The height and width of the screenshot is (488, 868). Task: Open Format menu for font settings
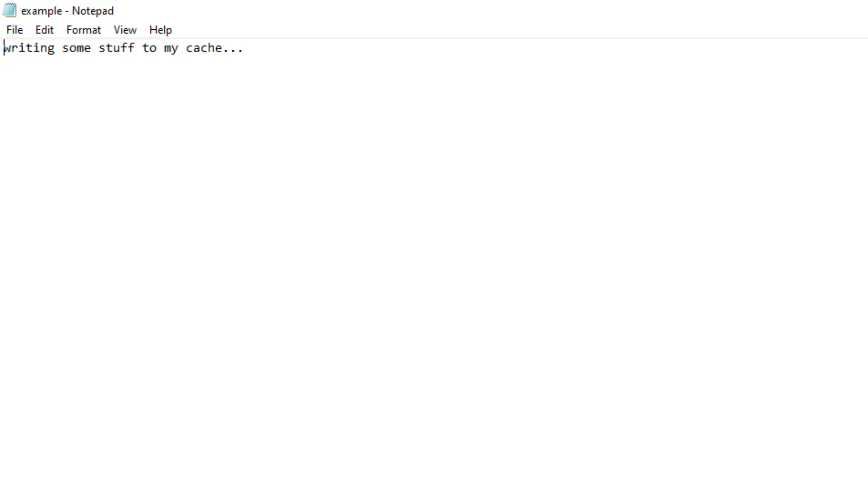(84, 30)
